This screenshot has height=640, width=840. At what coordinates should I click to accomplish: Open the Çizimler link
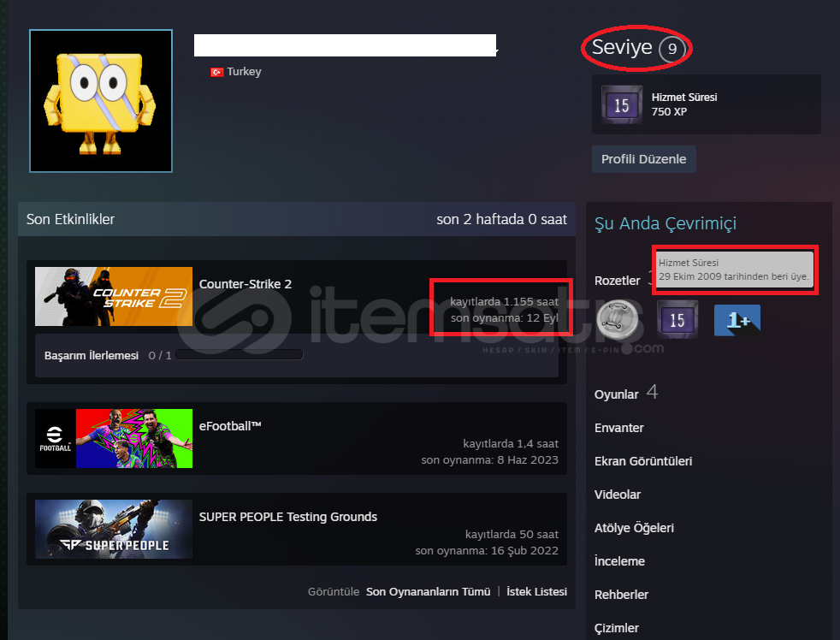point(617,628)
